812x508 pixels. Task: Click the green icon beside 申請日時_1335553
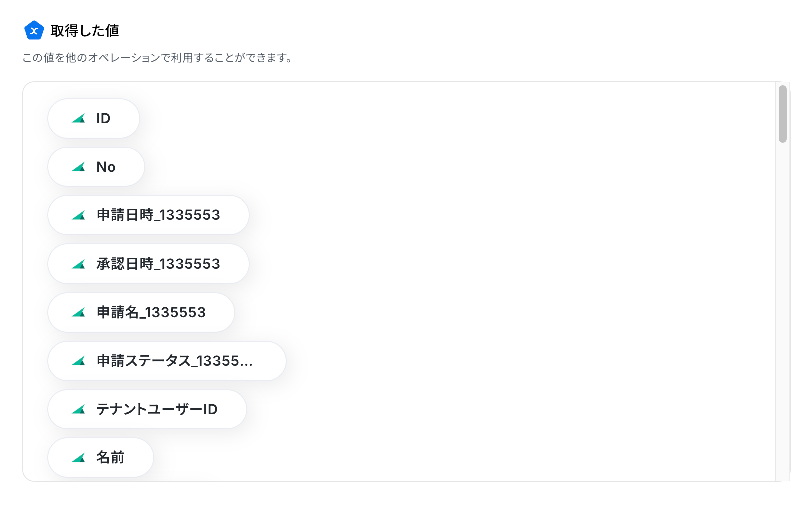(x=79, y=216)
